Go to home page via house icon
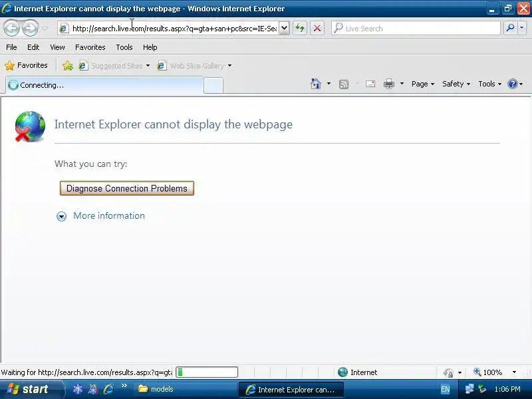Viewport: 532px width, 399px height. 315,84
